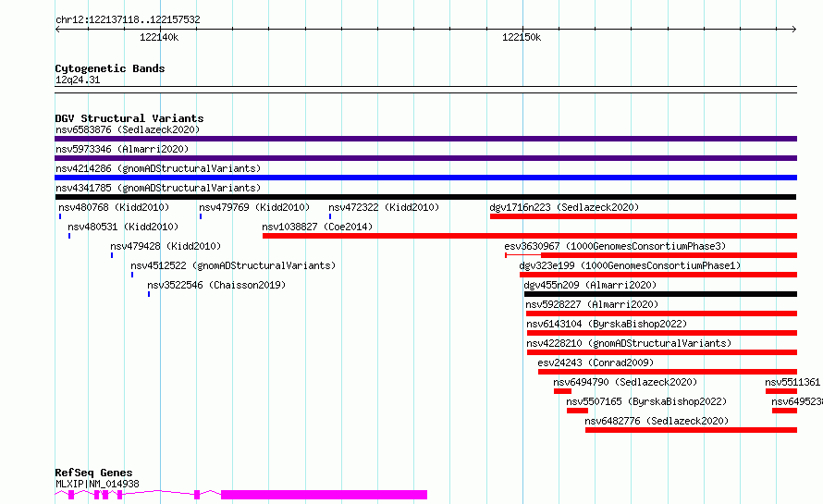Image resolution: width=823 pixels, height=504 pixels.
Task: Click the nsv6482776 (Sedlazeck2020) label
Action: 657,421
